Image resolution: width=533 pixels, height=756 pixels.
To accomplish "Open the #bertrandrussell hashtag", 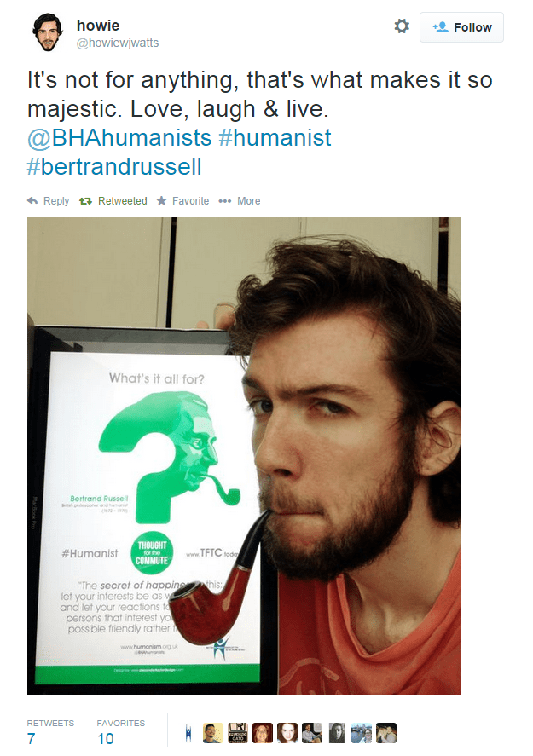I will pyautogui.click(x=114, y=167).
